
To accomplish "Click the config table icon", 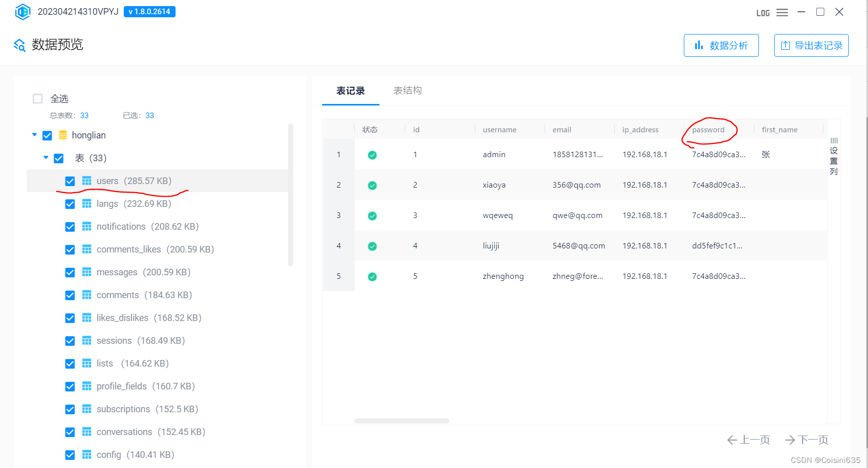I will click(x=87, y=455).
